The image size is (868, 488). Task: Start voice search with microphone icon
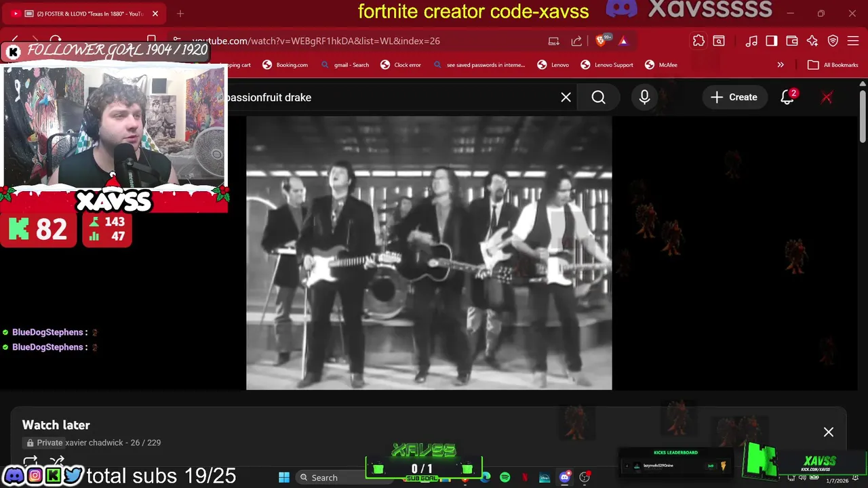(644, 98)
